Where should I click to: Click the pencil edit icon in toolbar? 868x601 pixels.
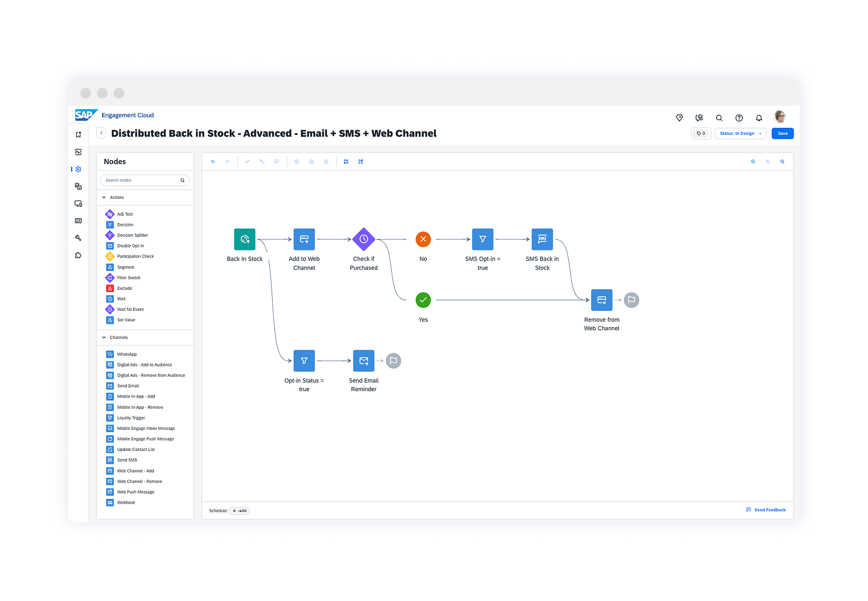click(x=247, y=162)
